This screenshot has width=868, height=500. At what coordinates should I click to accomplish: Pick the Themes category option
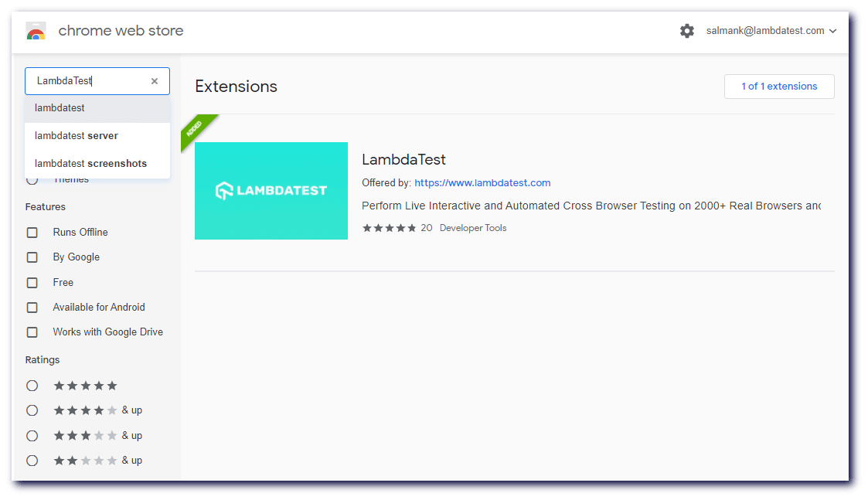(x=70, y=179)
